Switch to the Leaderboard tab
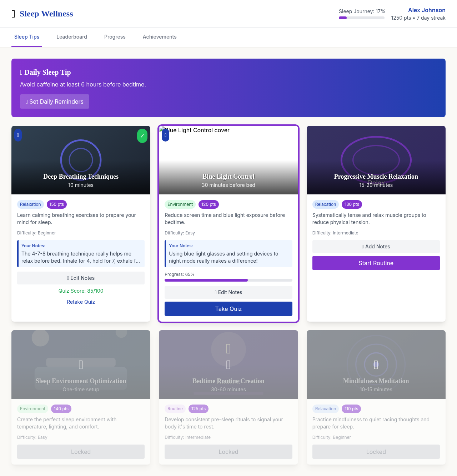The height and width of the screenshot is (476, 457). tap(72, 37)
